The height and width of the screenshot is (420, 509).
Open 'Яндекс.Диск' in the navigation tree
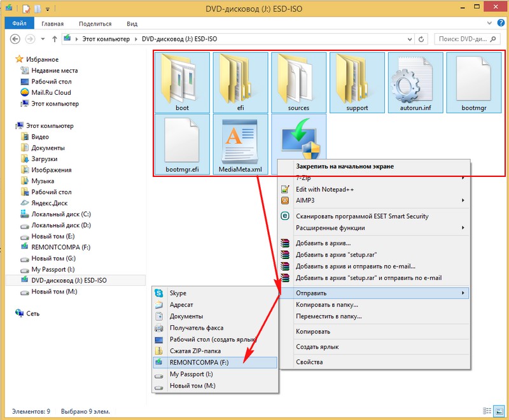pos(50,203)
